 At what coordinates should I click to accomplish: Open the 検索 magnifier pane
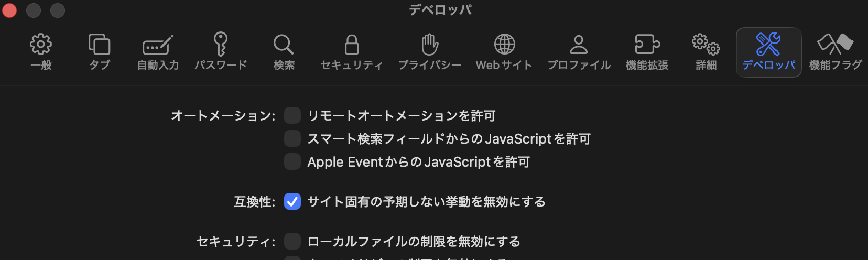pyautogui.click(x=284, y=52)
